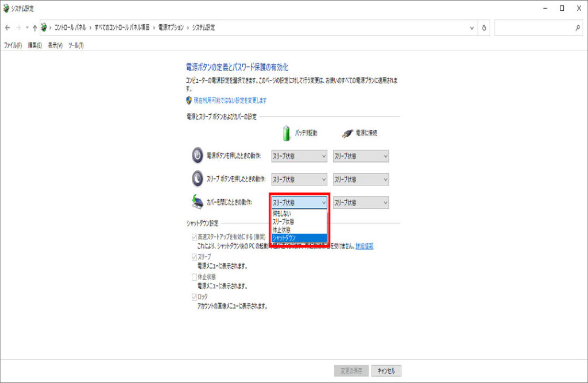Toggle the スリープ checkbox
This screenshot has width=588, height=383.
coord(194,257)
